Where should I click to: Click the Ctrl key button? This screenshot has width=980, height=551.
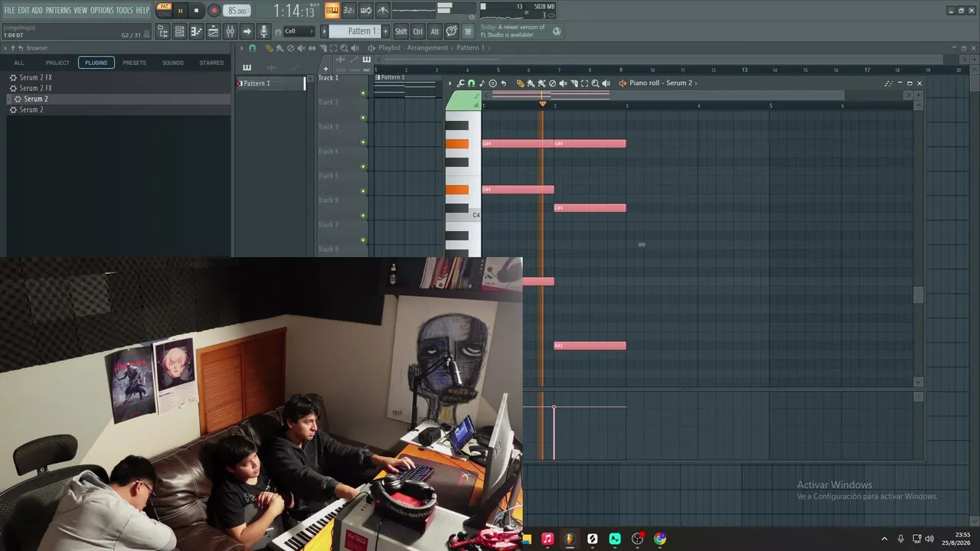tap(418, 31)
